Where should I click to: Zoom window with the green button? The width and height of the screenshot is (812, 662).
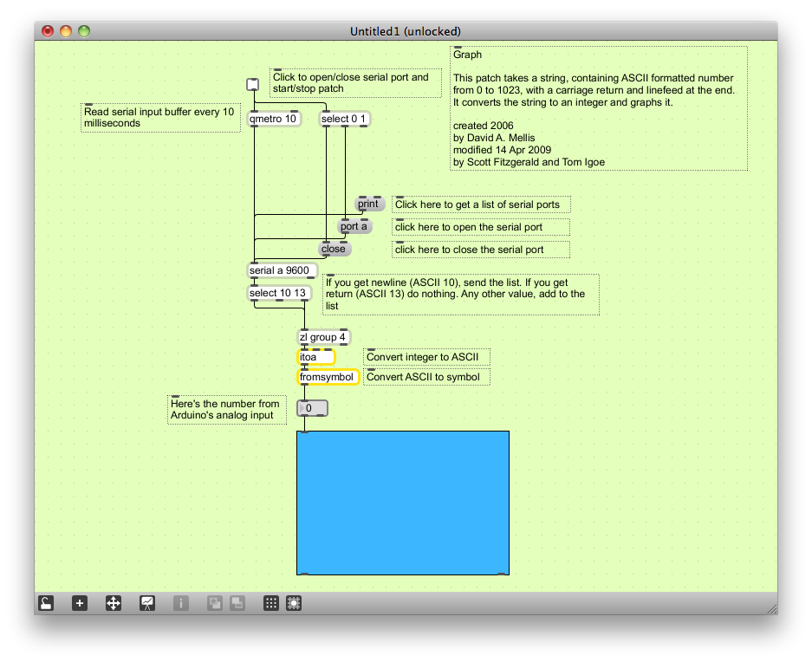coord(84,31)
